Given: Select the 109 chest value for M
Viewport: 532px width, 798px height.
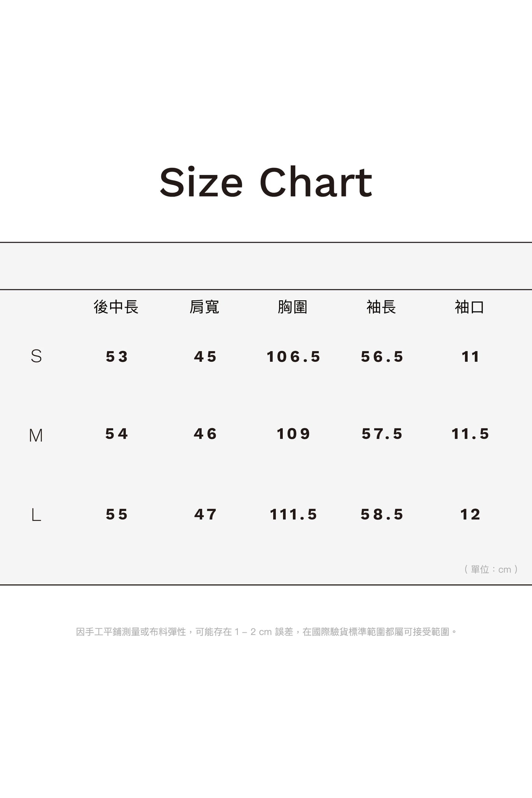Looking at the screenshot, I should point(293,434).
